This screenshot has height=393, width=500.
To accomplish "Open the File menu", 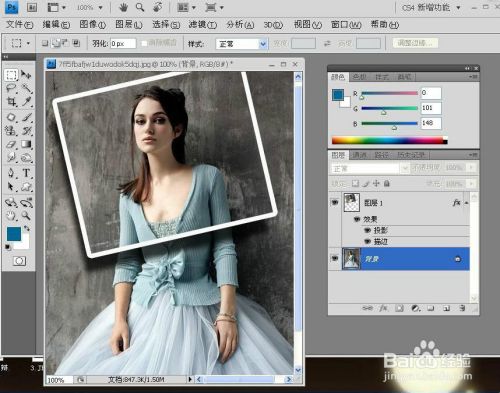I will pos(19,24).
